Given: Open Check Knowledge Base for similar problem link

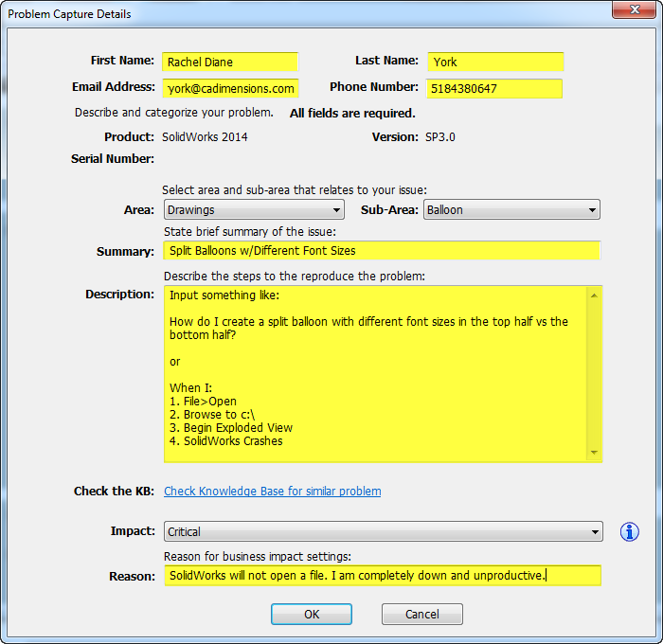Looking at the screenshot, I should click(x=273, y=491).
